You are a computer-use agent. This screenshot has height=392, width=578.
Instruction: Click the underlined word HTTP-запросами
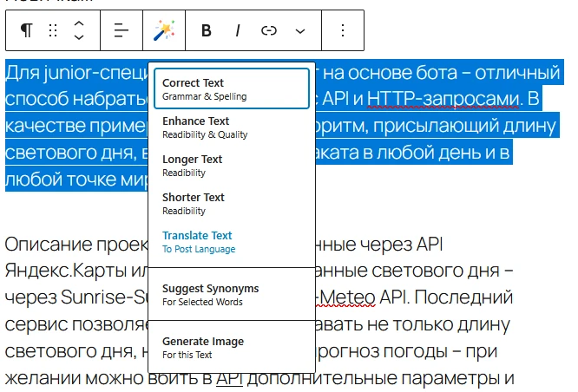[x=443, y=99]
